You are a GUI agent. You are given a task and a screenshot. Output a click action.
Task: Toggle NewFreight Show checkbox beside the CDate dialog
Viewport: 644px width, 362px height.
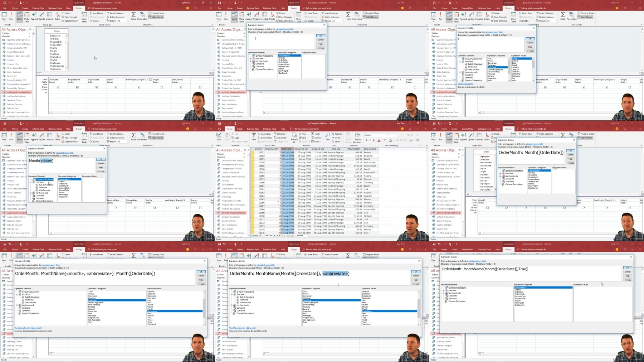pos(607,87)
